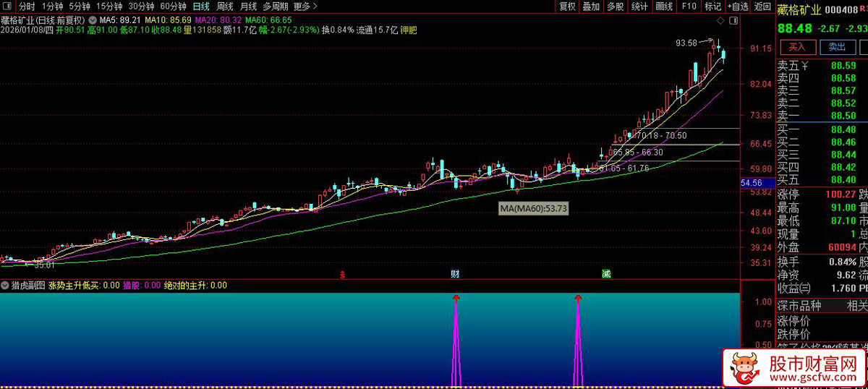This screenshot has height=389, width=868.
Task: Toggle 叠加 overlay comparison
Action: (x=591, y=7)
